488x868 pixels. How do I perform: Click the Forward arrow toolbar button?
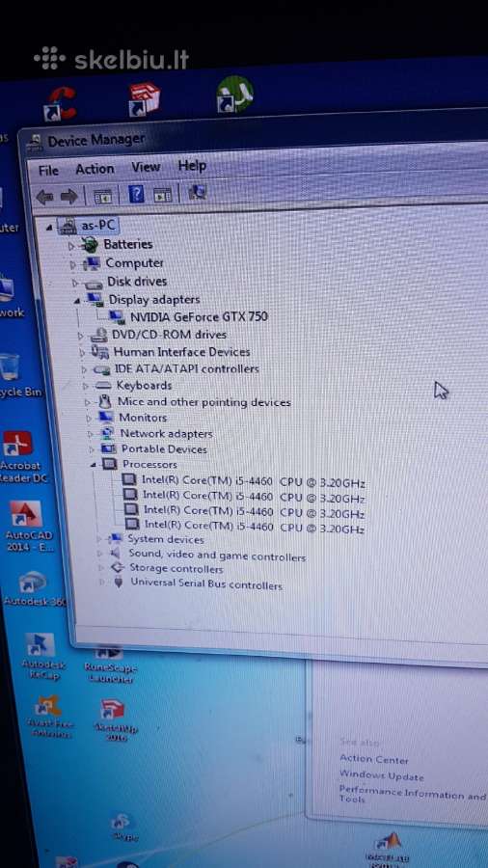[x=68, y=196]
